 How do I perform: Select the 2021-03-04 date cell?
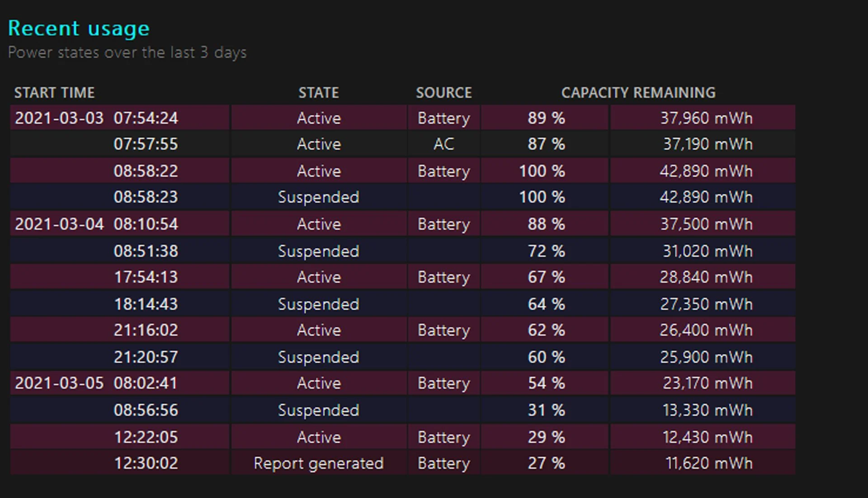click(x=59, y=224)
